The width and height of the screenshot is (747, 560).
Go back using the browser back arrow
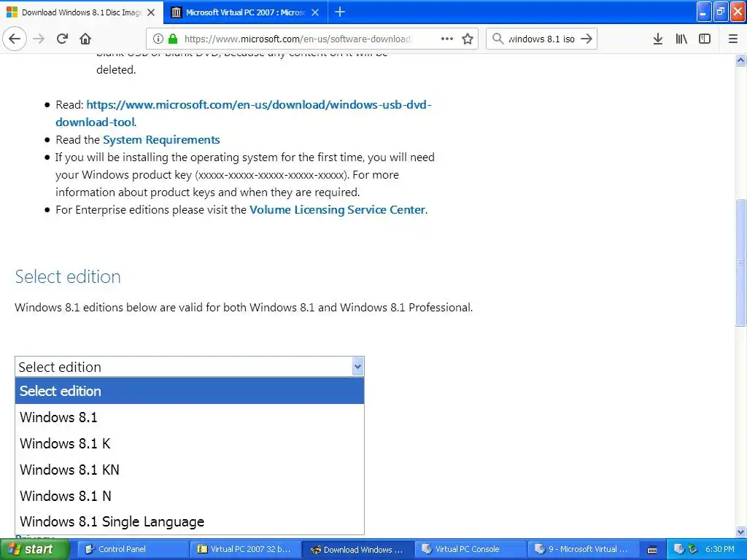[x=15, y=39]
